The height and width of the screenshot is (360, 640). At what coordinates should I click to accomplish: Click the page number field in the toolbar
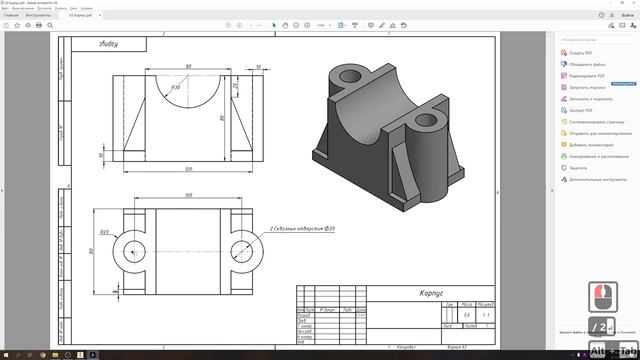[251, 25]
